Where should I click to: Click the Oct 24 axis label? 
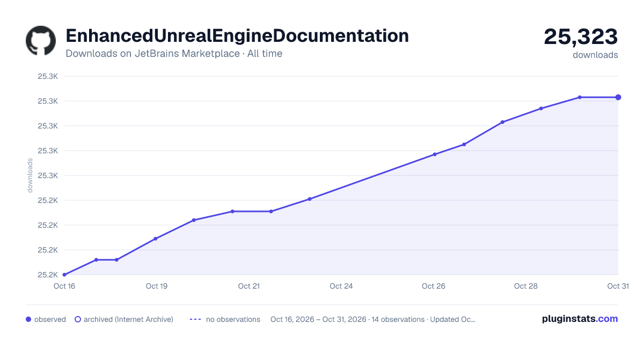341,286
